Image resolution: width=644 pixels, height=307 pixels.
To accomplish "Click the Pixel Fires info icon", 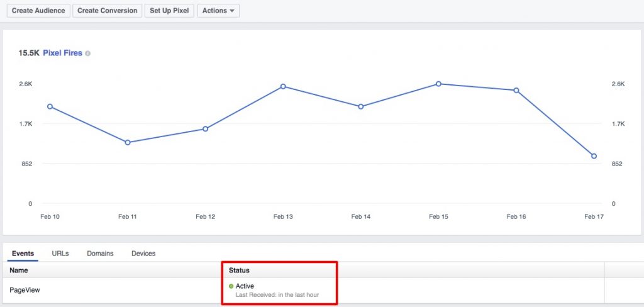I will pyautogui.click(x=88, y=53).
